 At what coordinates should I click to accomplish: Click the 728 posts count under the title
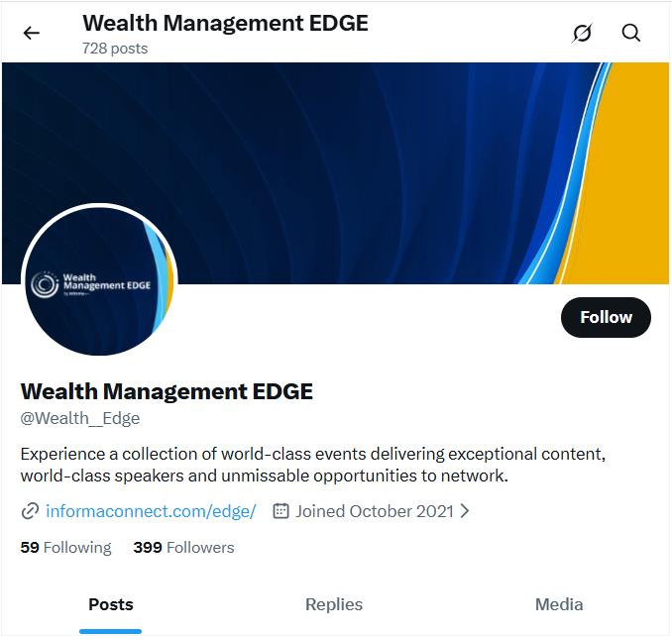pos(115,49)
